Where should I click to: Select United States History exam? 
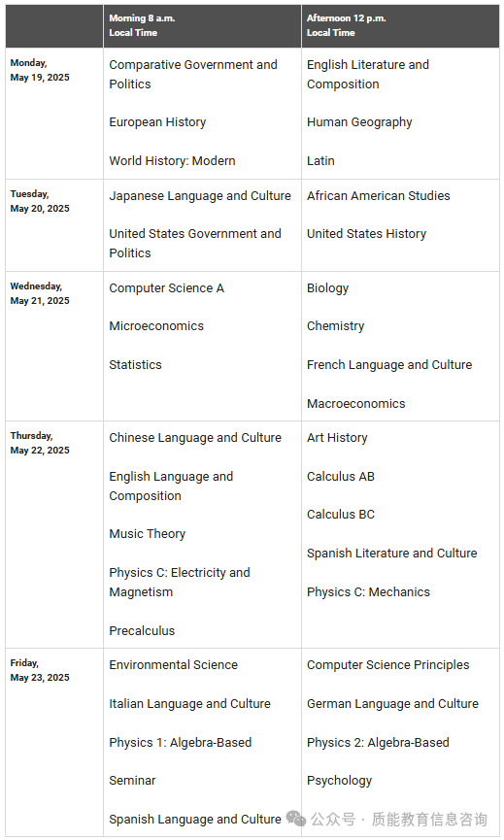pyautogui.click(x=367, y=234)
